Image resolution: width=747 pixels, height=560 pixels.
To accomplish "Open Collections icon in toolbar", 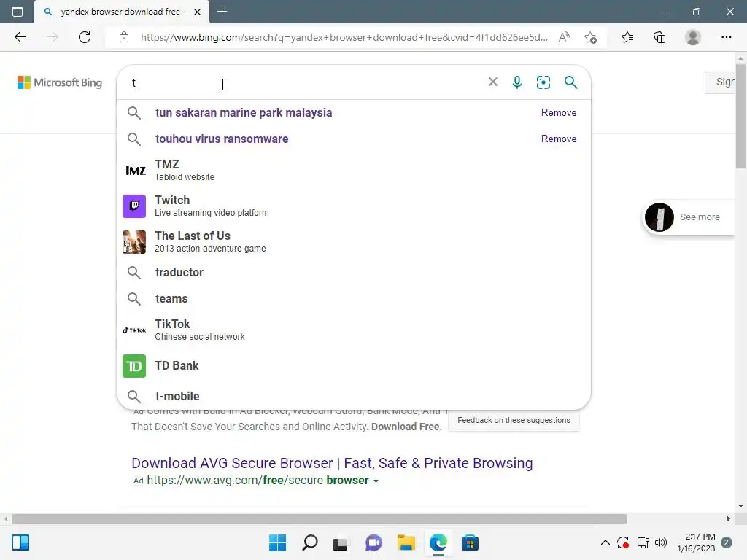I will pyautogui.click(x=659, y=37).
